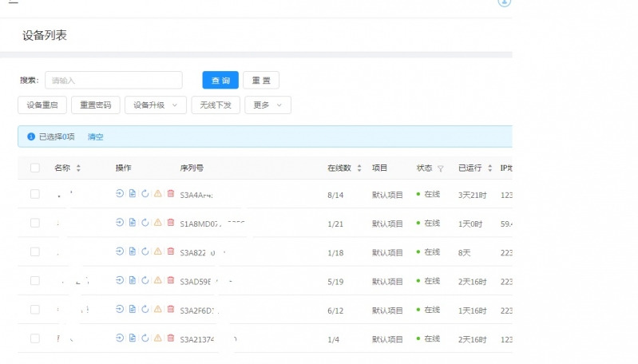Click filter icon next to 状态 column
Image resolution: width=638 pixels, height=364 pixels.
[x=440, y=168]
